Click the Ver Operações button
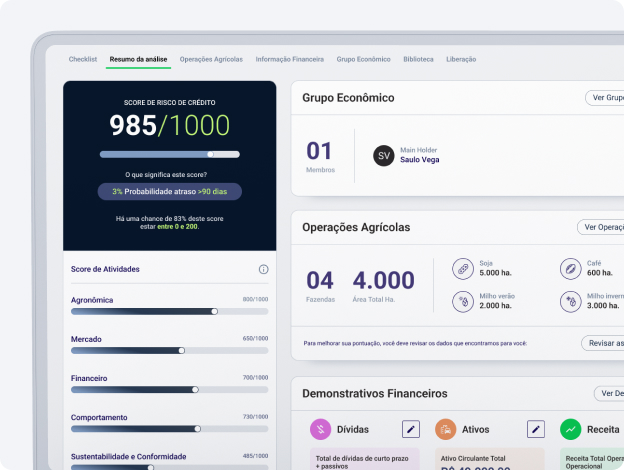This screenshot has width=624, height=470. 601,227
